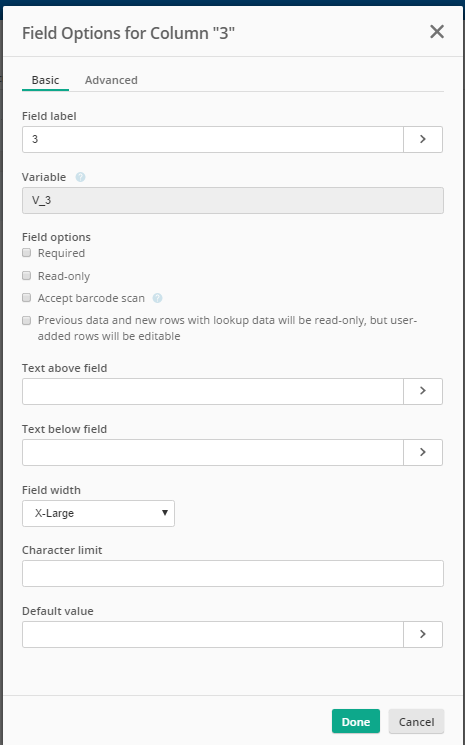Open the arrow button beside Default value
The width and height of the screenshot is (465, 745).
pyautogui.click(x=423, y=634)
